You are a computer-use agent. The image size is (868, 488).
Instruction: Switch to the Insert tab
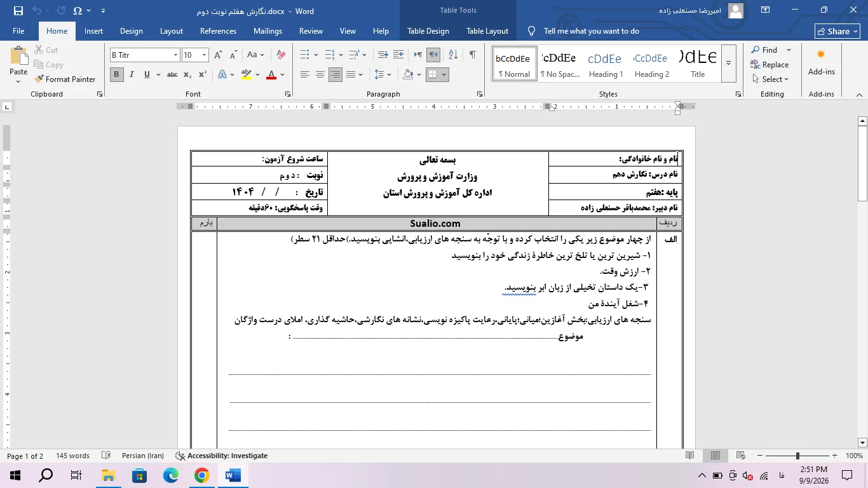[x=93, y=31]
